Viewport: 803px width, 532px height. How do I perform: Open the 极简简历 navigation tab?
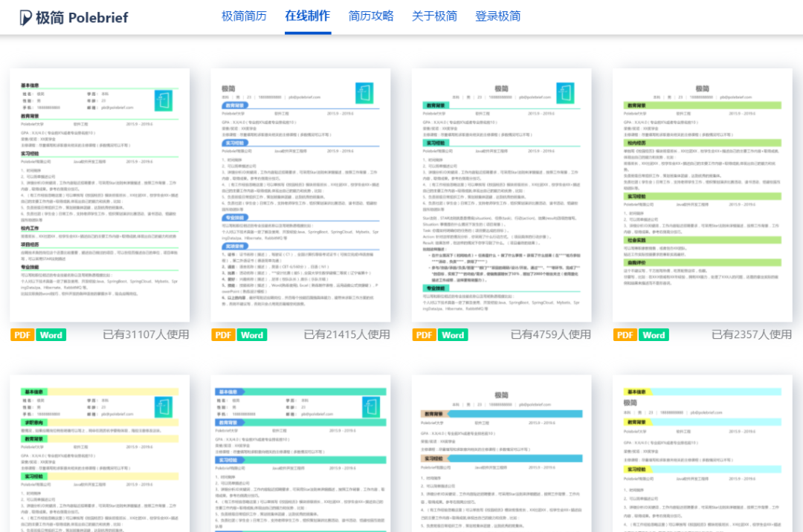(x=244, y=16)
